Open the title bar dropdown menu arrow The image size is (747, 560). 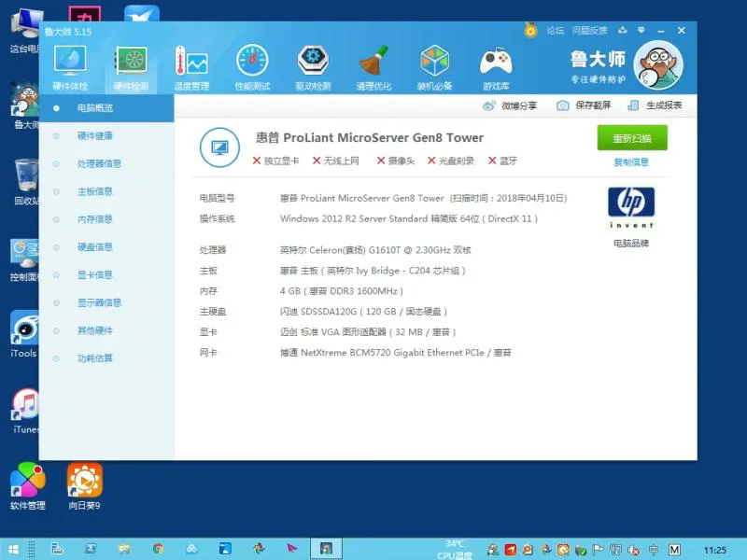[641, 30]
